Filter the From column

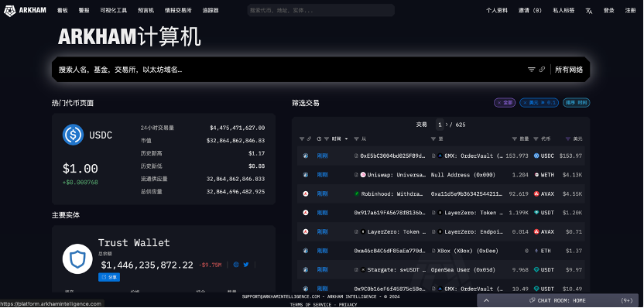(x=357, y=139)
